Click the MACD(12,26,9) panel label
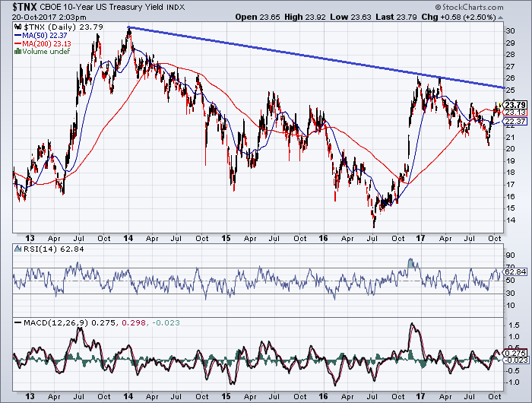The height and width of the screenshot is (403, 532). tap(55, 323)
